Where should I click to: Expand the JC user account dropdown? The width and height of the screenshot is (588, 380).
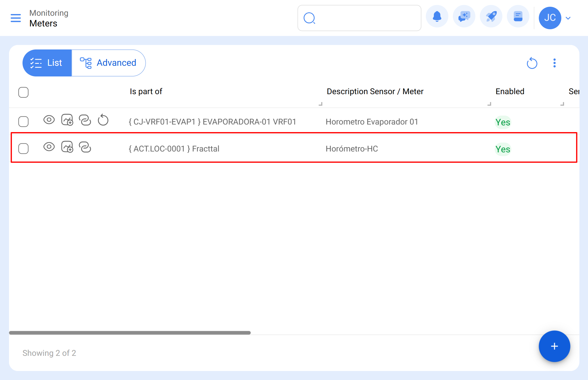(568, 18)
